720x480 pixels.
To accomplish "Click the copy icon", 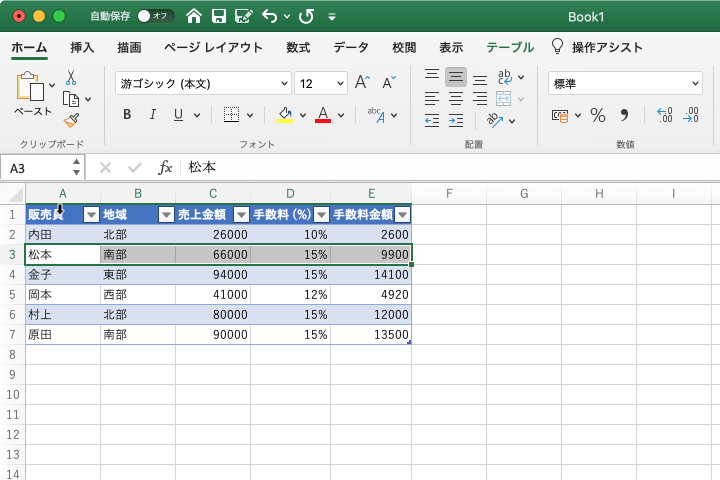I will click(71, 99).
